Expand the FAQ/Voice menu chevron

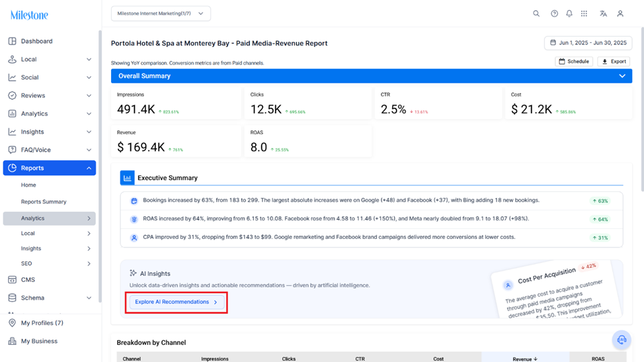pos(89,150)
